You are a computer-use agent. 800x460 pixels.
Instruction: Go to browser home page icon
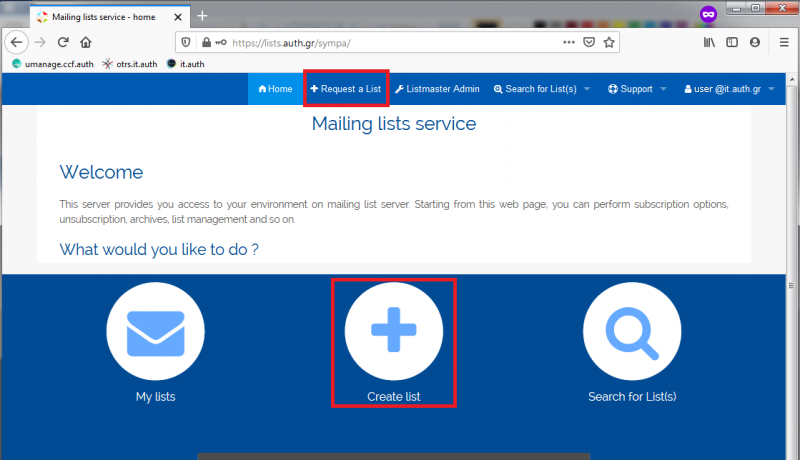click(x=86, y=42)
